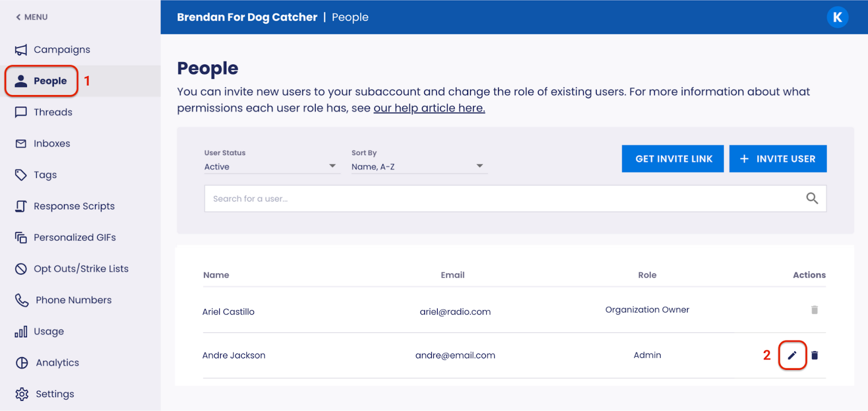The image size is (868, 411).
Task: Collapse sidebar with the MENU back chevron
Action: tap(18, 17)
